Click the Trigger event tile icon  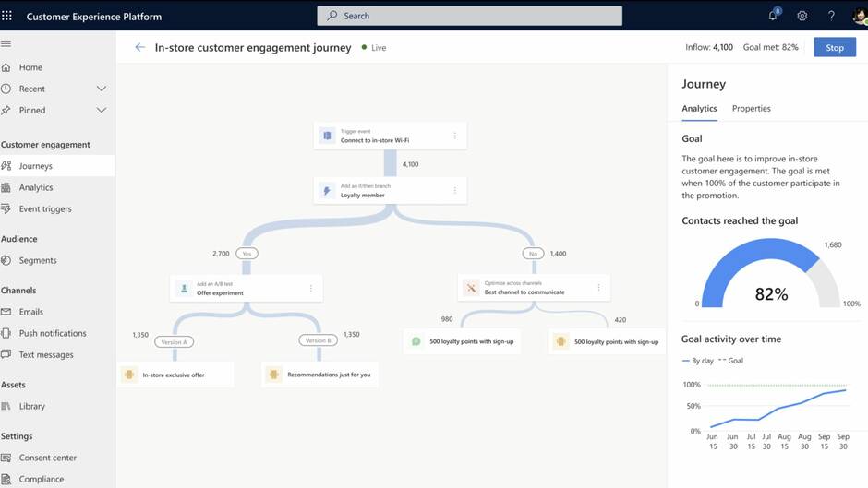tap(326, 136)
